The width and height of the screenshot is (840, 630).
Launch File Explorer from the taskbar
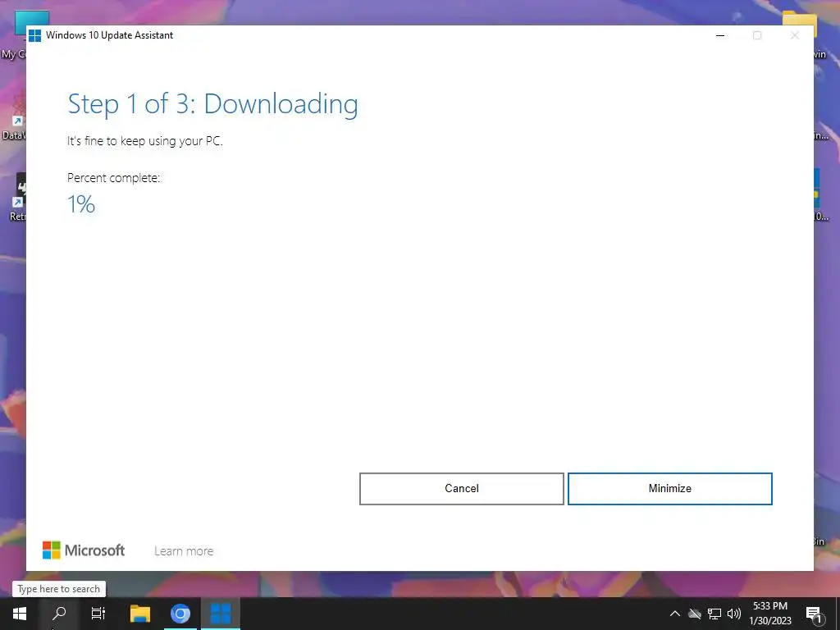click(140, 614)
